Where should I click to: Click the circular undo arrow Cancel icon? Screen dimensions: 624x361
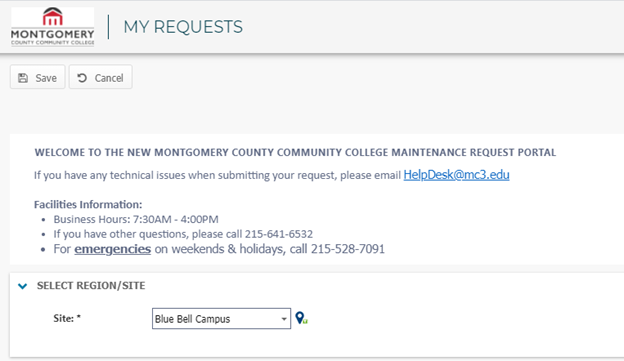tap(82, 78)
